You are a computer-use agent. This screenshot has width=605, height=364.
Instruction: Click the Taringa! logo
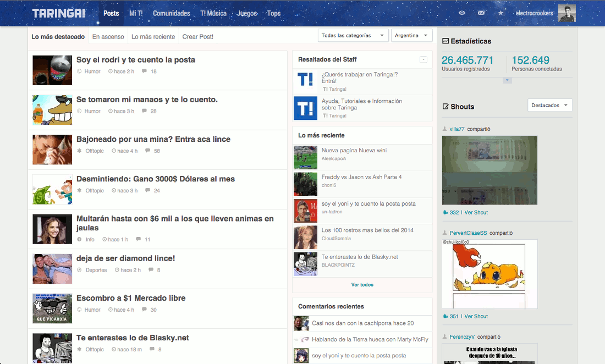58,14
